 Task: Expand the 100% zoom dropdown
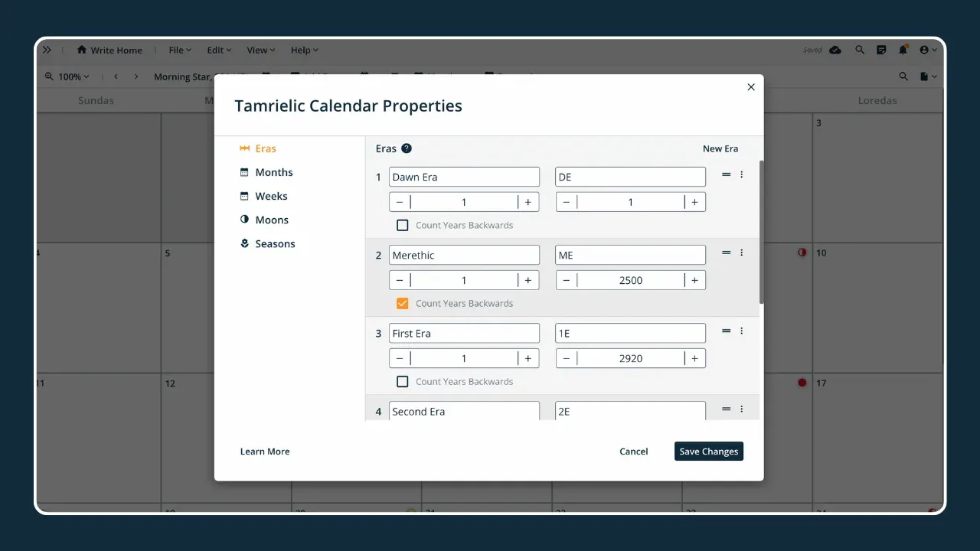pyautogui.click(x=67, y=77)
